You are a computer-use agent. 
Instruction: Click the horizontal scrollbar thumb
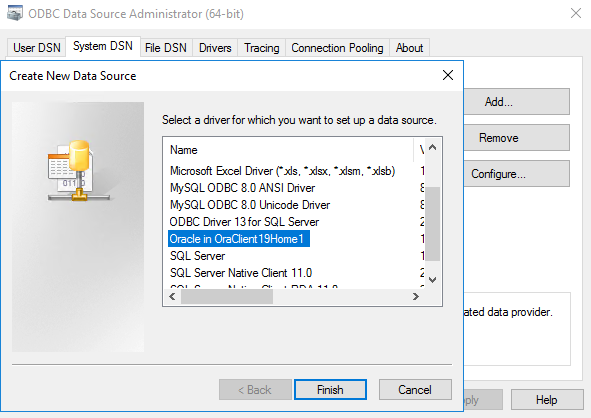click(227, 297)
